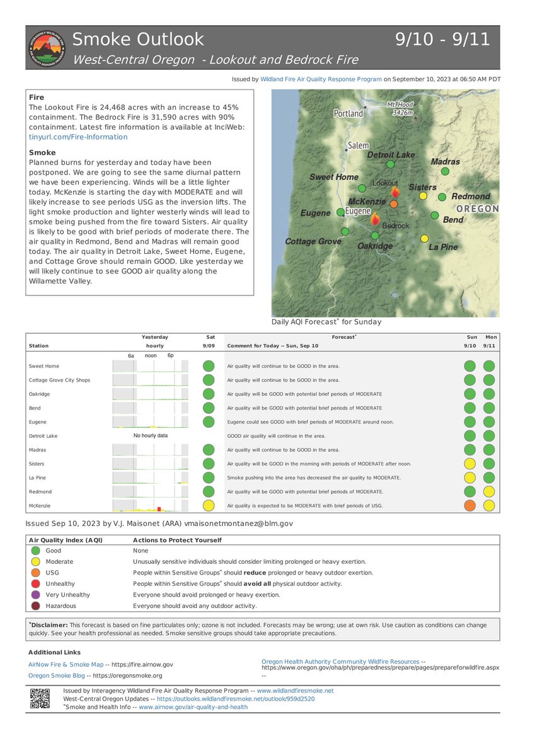
Task: Select the yellow Sisters station dot on map
Action: pyautogui.click(x=423, y=196)
